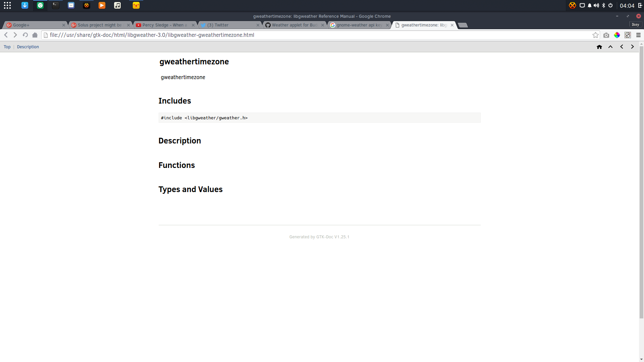Click the browser home button

[35, 35]
